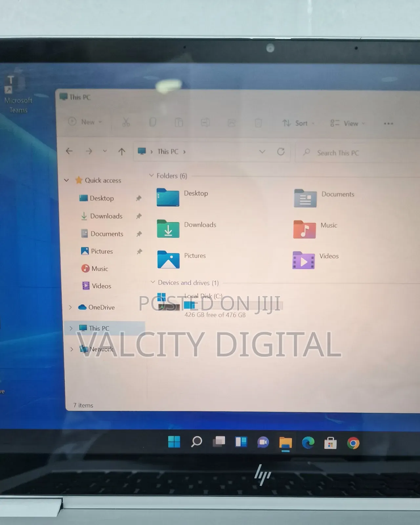Open the View dropdown menu
The height and width of the screenshot is (525, 420).
[x=348, y=123]
